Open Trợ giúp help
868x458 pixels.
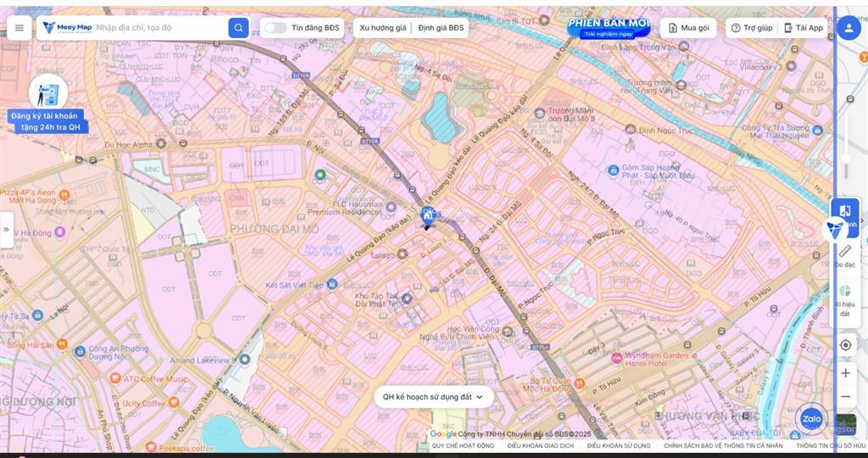pyautogui.click(x=752, y=28)
